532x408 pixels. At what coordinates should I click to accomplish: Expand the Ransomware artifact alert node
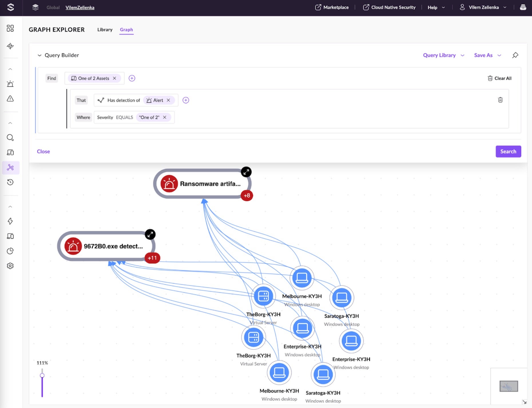246,172
